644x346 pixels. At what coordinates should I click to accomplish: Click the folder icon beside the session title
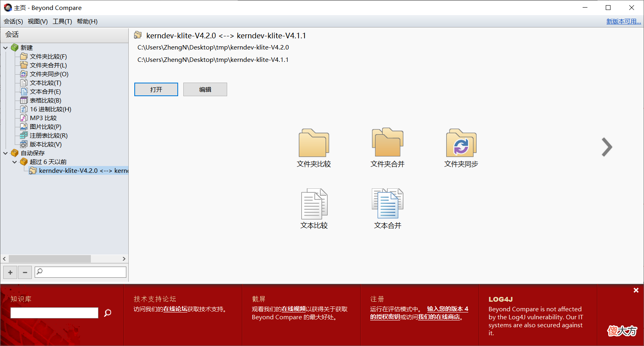pyautogui.click(x=138, y=35)
